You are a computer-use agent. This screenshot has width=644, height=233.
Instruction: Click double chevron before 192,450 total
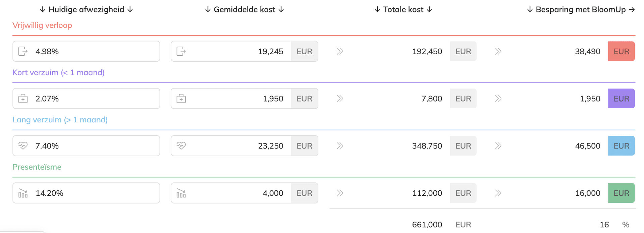tap(340, 51)
